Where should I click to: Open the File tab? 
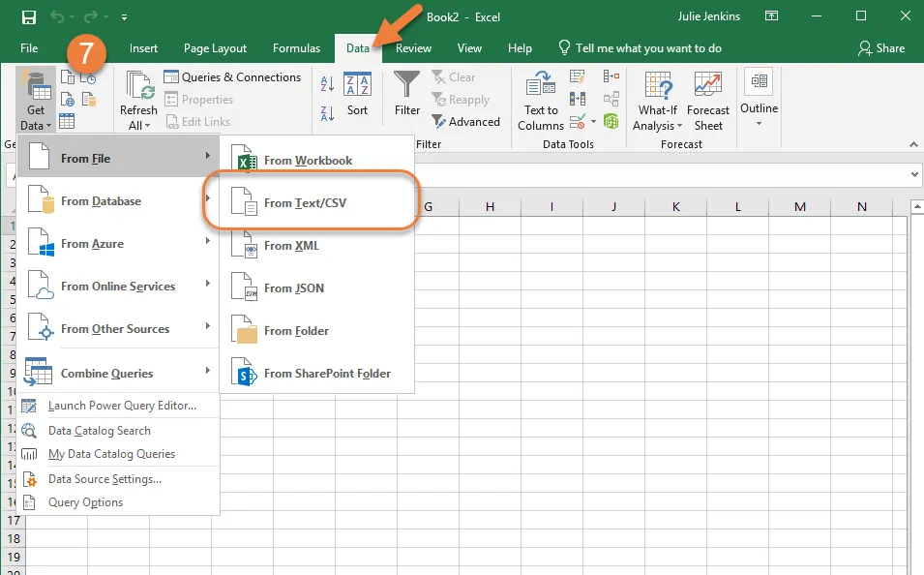[x=29, y=48]
